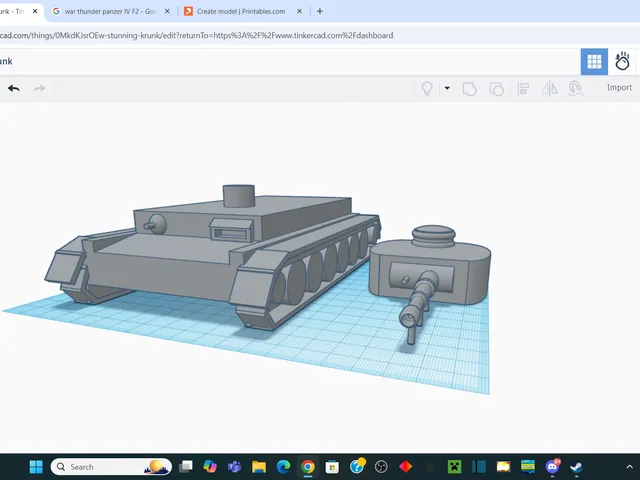Open the Windows Start menu
The width and height of the screenshot is (640, 480).
click(x=36, y=467)
